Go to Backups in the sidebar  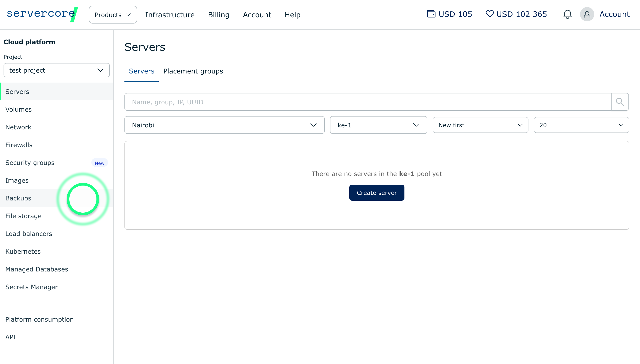tap(18, 198)
